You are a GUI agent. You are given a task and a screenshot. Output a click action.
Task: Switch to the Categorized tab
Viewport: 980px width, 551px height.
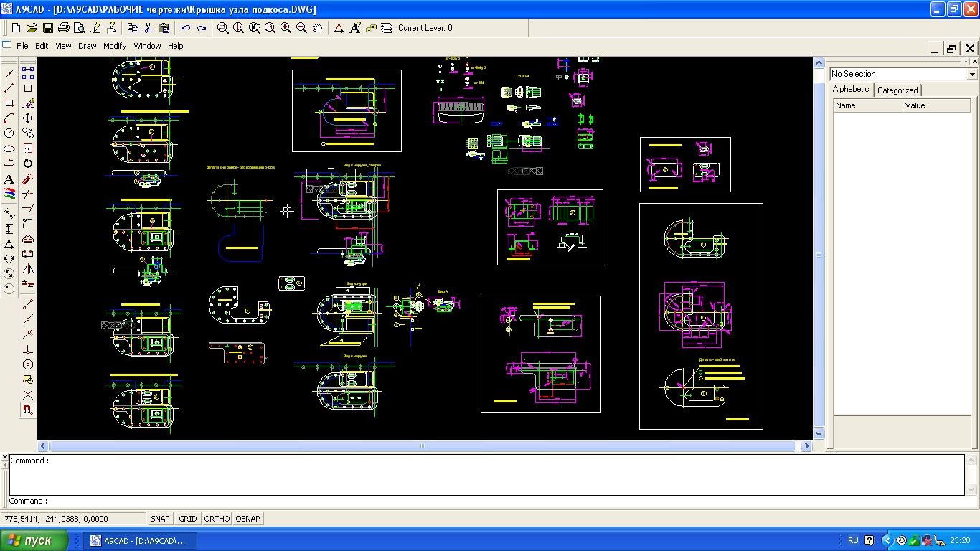point(897,90)
